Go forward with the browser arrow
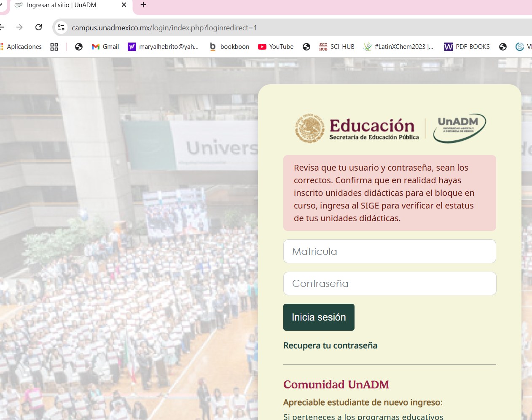The width and height of the screenshot is (532, 420). pyautogui.click(x=19, y=27)
